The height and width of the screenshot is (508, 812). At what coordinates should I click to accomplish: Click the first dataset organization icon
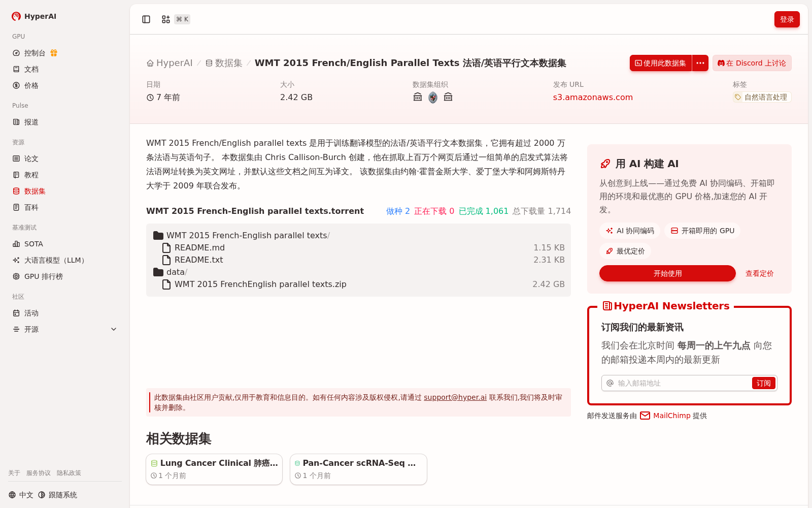(x=418, y=97)
